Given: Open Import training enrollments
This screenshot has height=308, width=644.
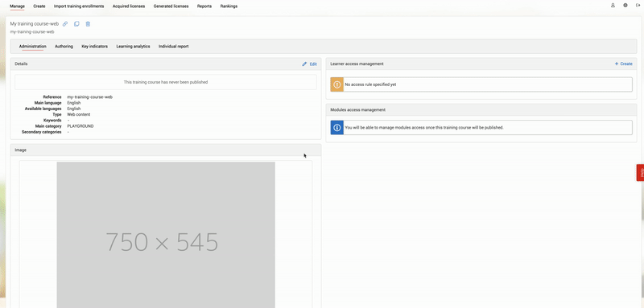Looking at the screenshot, I should (x=79, y=6).
